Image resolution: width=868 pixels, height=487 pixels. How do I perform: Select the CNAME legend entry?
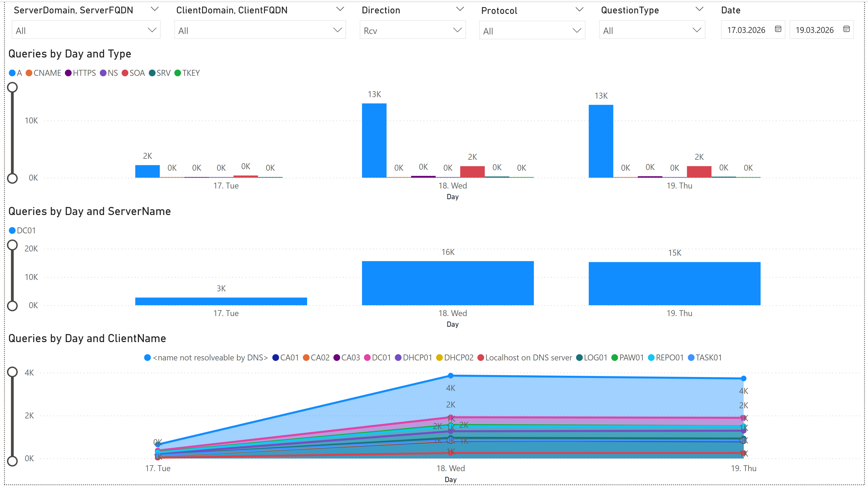(47, 73)
